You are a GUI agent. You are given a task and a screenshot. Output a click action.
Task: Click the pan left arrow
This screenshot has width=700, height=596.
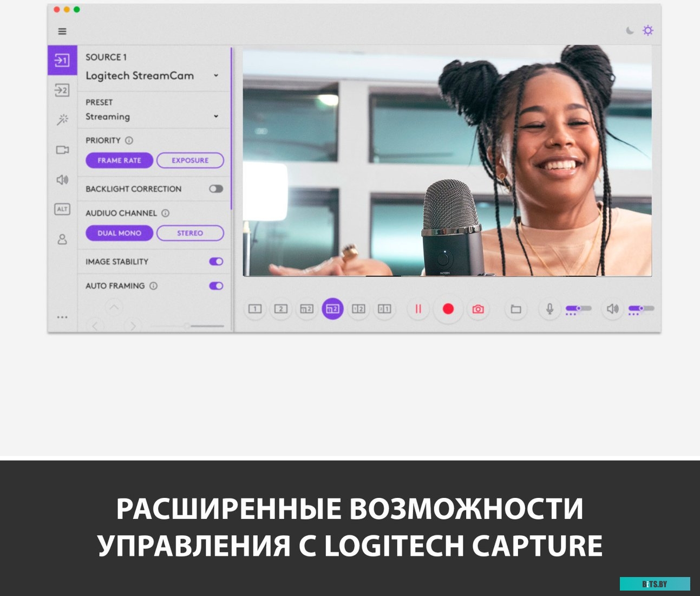click(x=95, y=326)
